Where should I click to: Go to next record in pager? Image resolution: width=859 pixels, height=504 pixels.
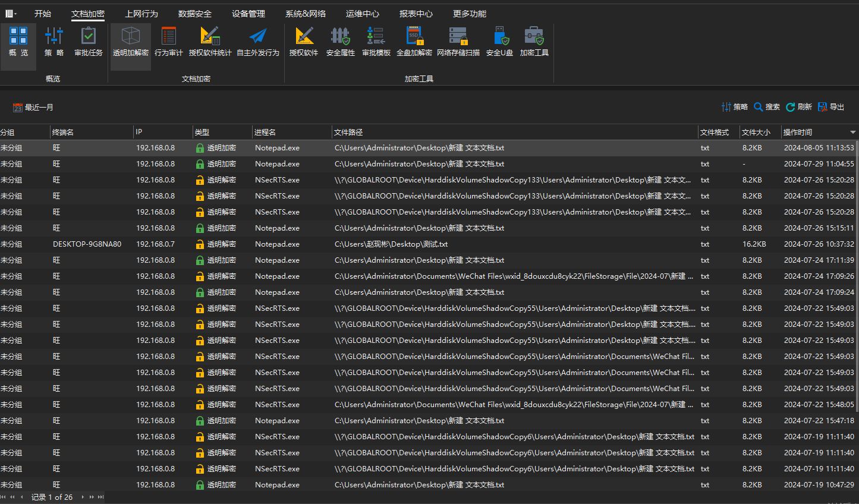pyautogui.click(x=83, y=497)
